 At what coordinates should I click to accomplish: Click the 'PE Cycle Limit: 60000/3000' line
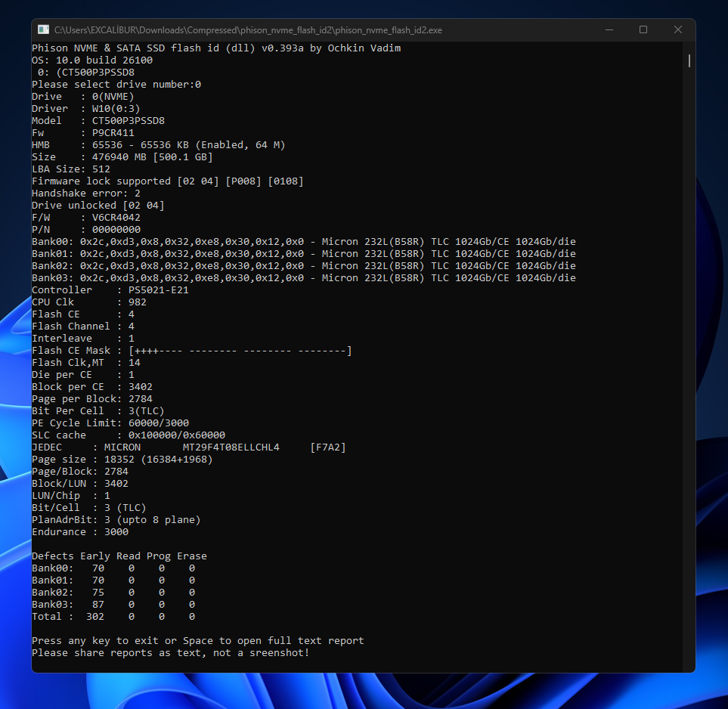pos(110,423)
